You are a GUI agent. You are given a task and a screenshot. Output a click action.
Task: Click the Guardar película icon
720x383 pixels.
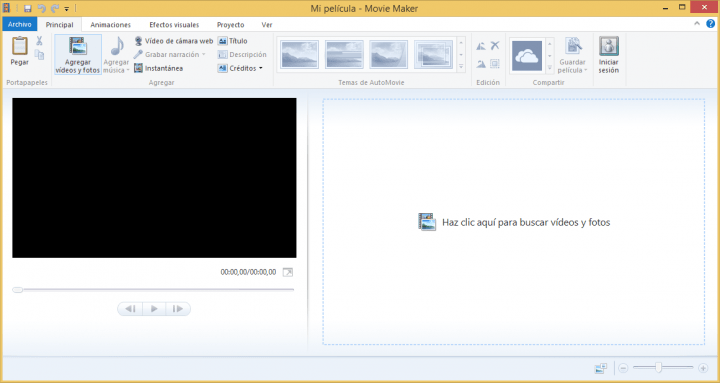pyautogui.click(x=573, y=46)
